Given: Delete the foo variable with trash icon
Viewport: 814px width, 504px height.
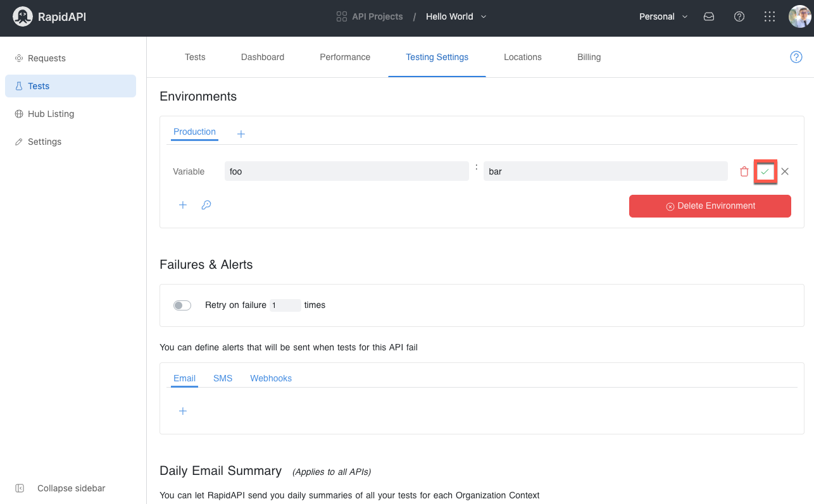Looking at the screenshot, I should pyautogui.click(x=744, y=171).
